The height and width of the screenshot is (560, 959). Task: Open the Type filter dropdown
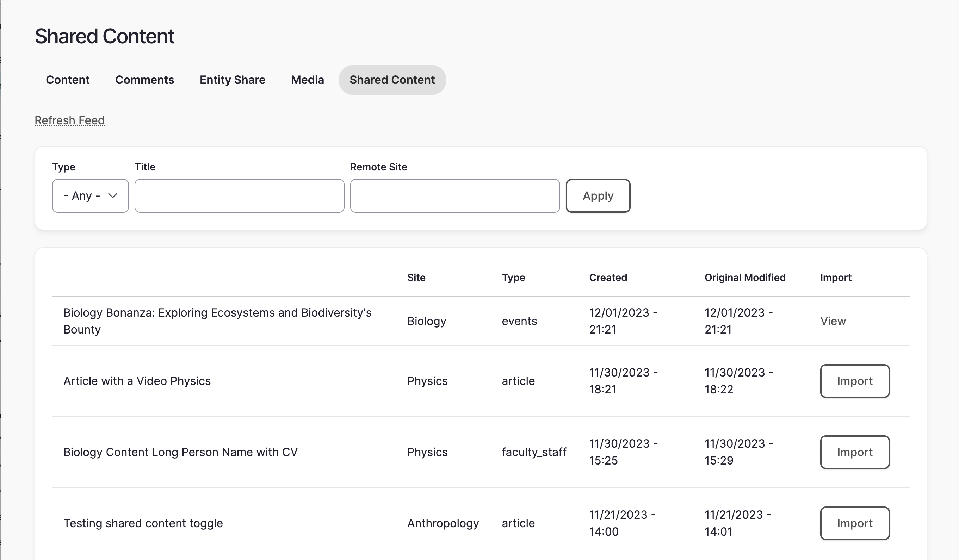(x=91, y=196)
